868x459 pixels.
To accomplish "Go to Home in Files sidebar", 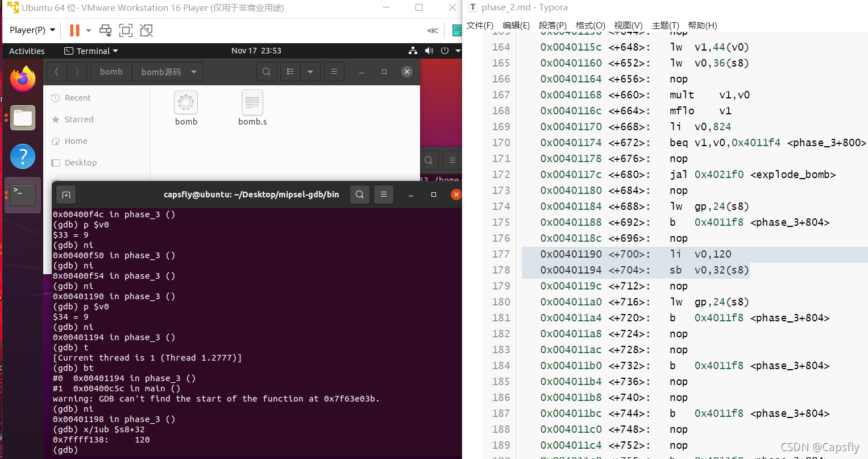I will (x=77, y=141).
